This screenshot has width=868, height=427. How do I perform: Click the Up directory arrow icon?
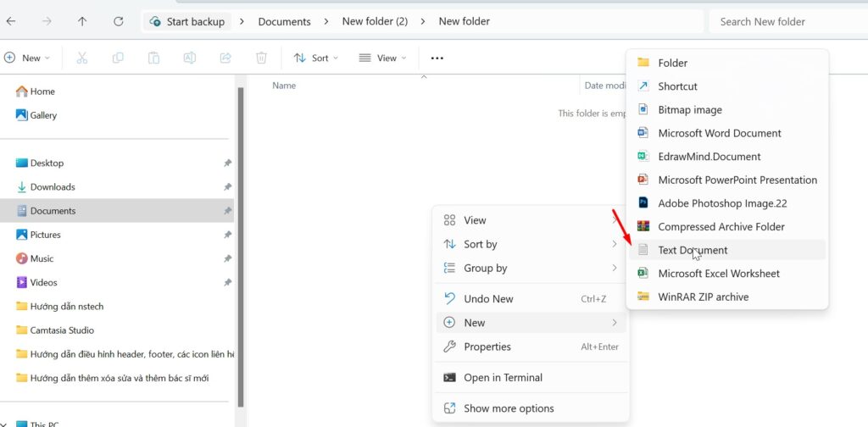click(82, 21)
